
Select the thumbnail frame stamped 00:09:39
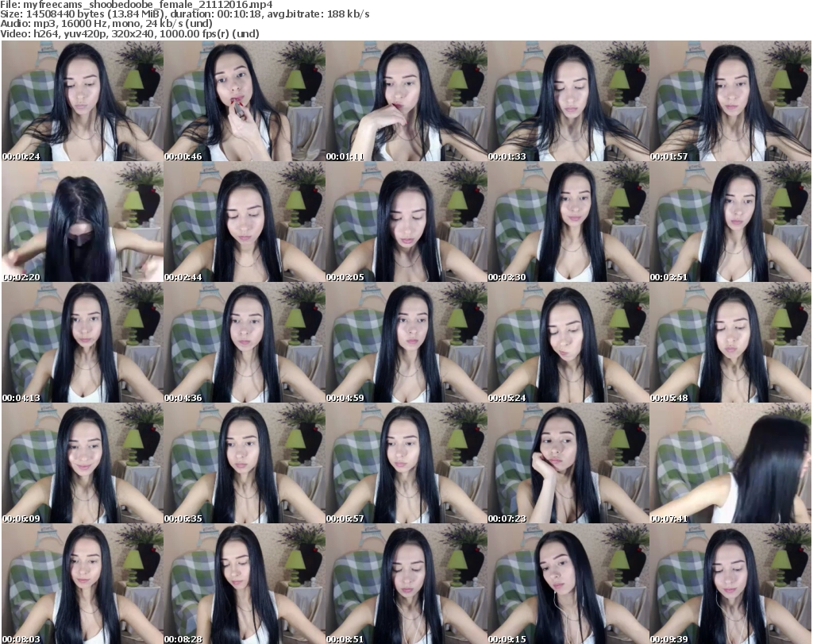730,584
